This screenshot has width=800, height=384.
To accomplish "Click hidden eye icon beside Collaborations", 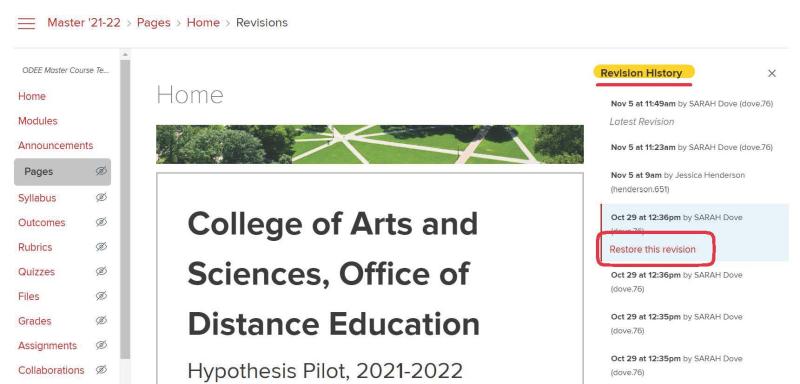I will click(x=101, y=370).
